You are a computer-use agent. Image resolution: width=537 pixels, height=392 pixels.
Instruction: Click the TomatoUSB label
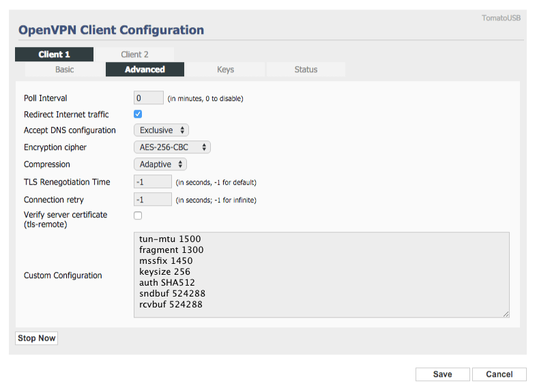[501, 18]
